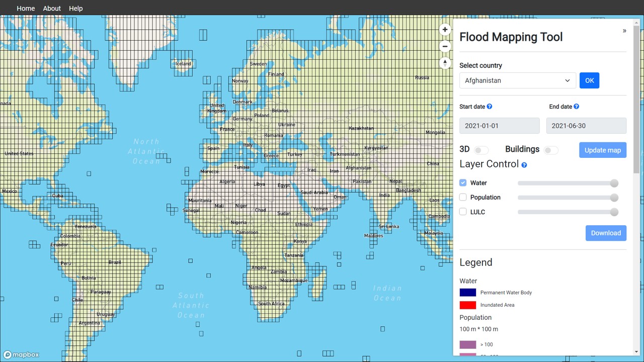Click the Start date help icon
The height and width of the screenshot is (362, 644).
490,107
